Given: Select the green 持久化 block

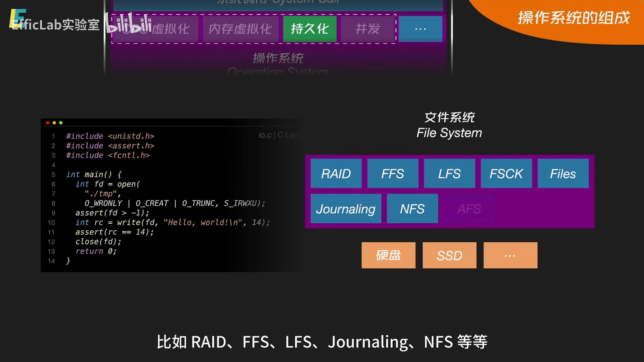Looking at the screenshot, I should (310, 29).
